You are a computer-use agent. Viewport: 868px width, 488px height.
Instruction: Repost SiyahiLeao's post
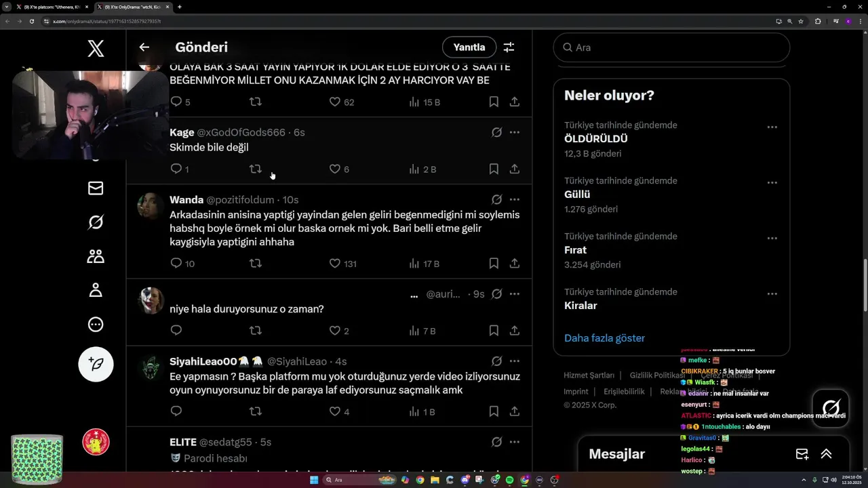(x=256, y=411)
